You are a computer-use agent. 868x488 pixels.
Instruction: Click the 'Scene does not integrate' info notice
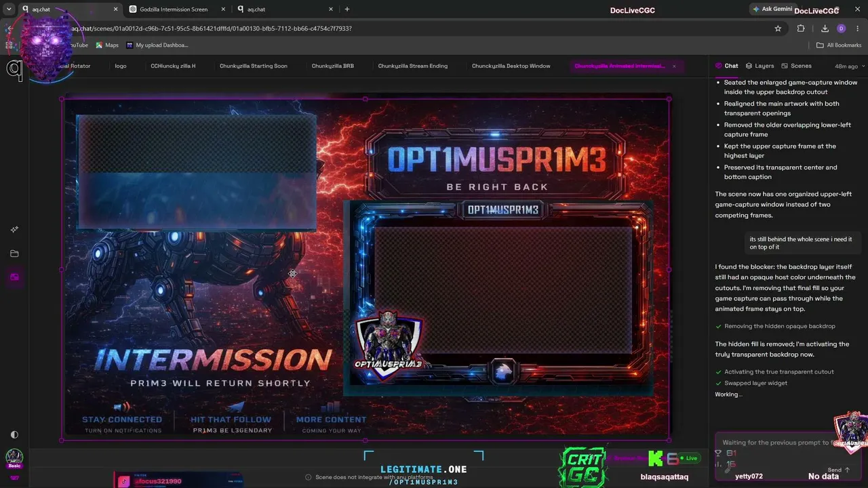(370, 477)
